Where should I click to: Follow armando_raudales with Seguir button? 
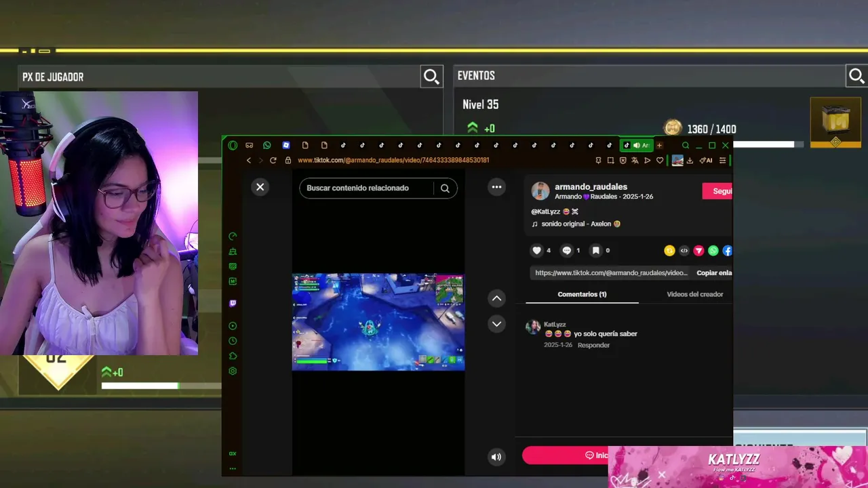(x=717, y=191)
